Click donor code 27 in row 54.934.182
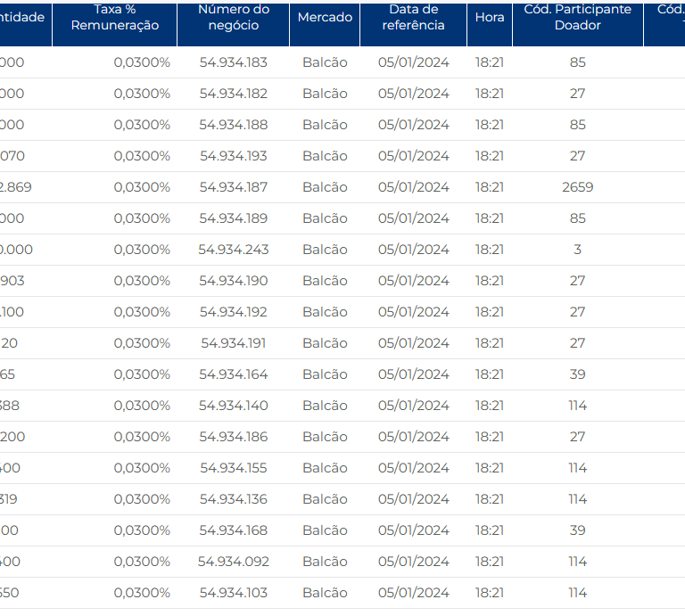Viewport: 685px width, 616px height. [x=578, y=94]
